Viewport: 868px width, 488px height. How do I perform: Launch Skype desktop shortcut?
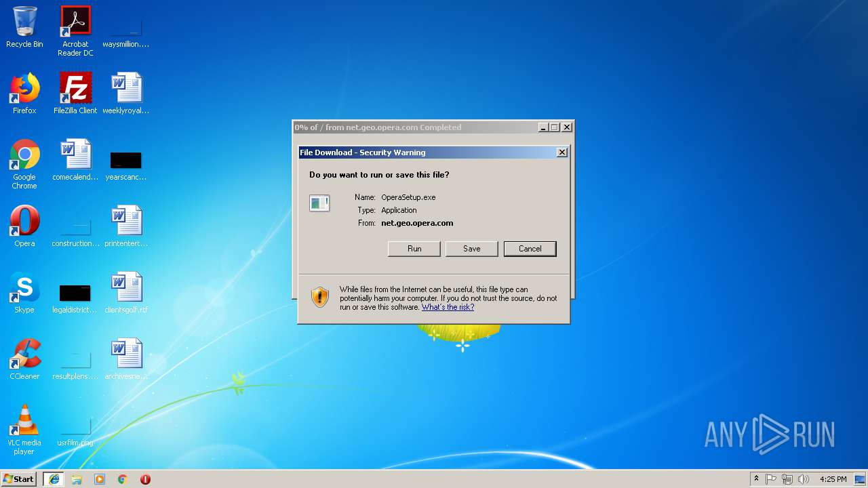click(x=24, y=293)
